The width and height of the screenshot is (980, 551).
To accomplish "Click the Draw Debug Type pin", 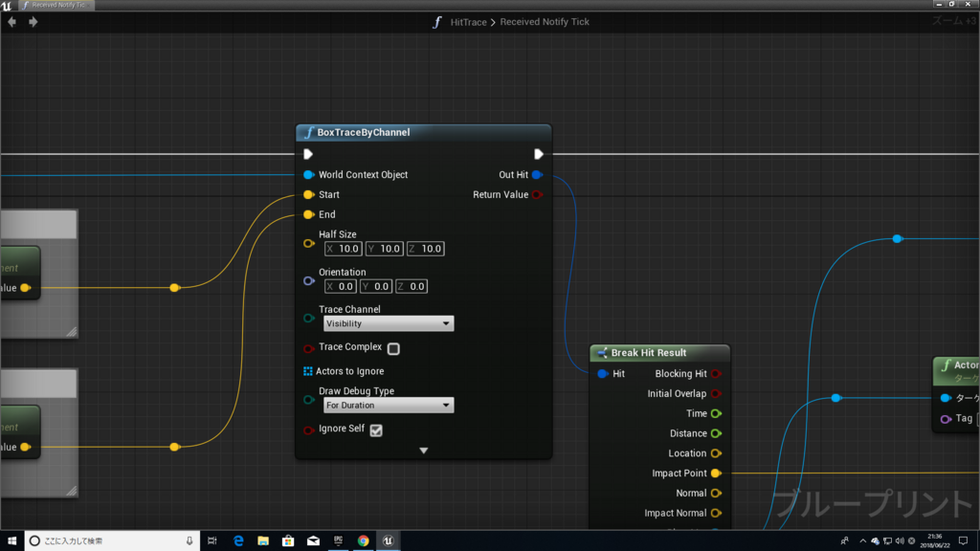I will coord(309,400).
